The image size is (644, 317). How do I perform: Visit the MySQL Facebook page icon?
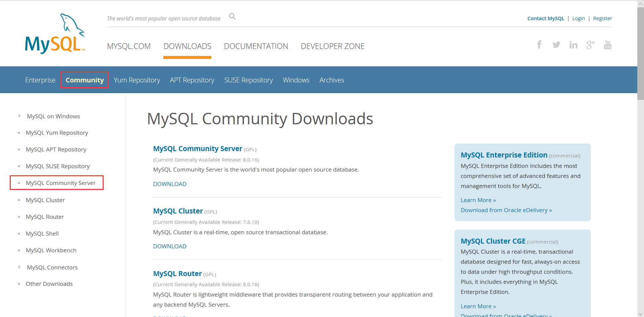[x=539, y=45]
